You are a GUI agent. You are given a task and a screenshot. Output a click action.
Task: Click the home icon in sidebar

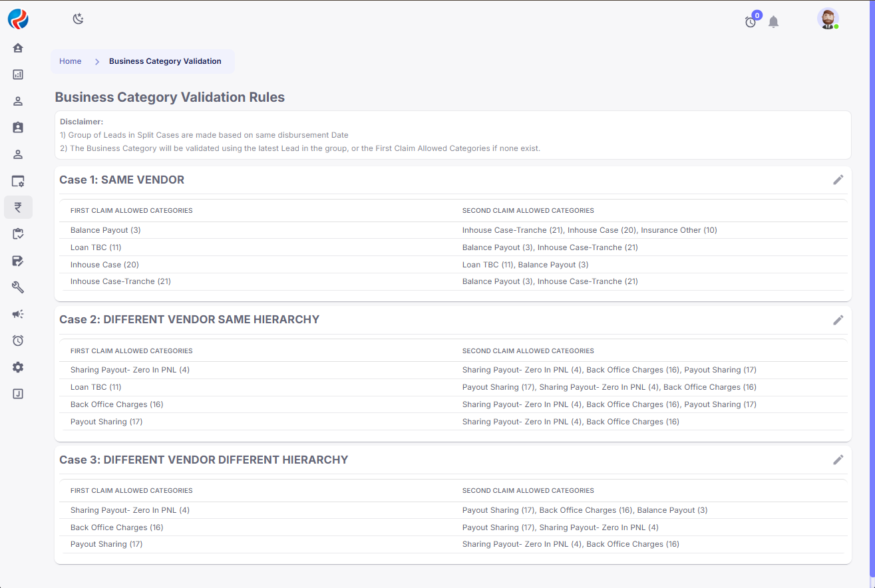coord(18,48)
